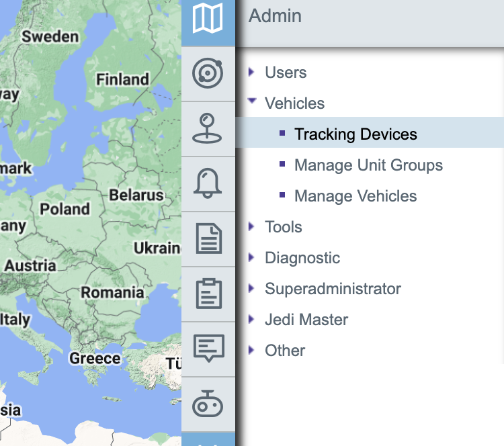The height and width of the screenshot is (446, 504).
Task: Open the chat messages icon
Action: (x=208, y=349)
